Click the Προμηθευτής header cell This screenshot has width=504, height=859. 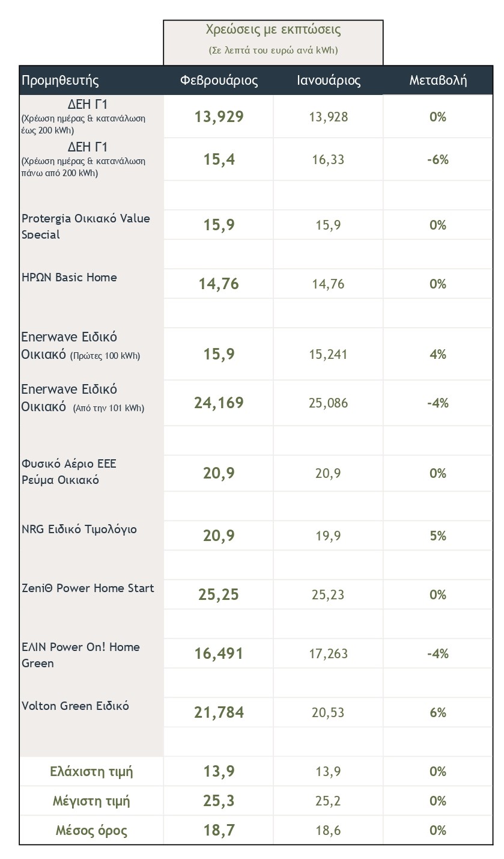pos(61,81)
